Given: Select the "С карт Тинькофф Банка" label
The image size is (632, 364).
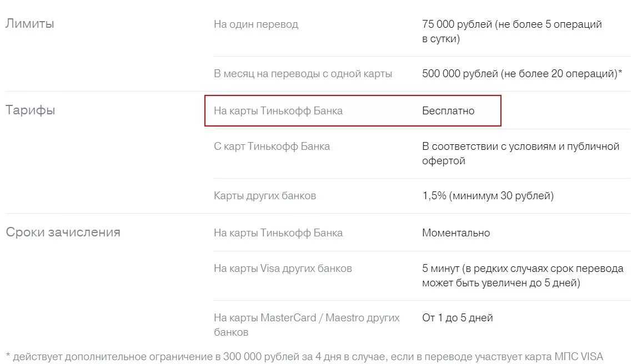Looking at the screenshot, I should (272, 146).
